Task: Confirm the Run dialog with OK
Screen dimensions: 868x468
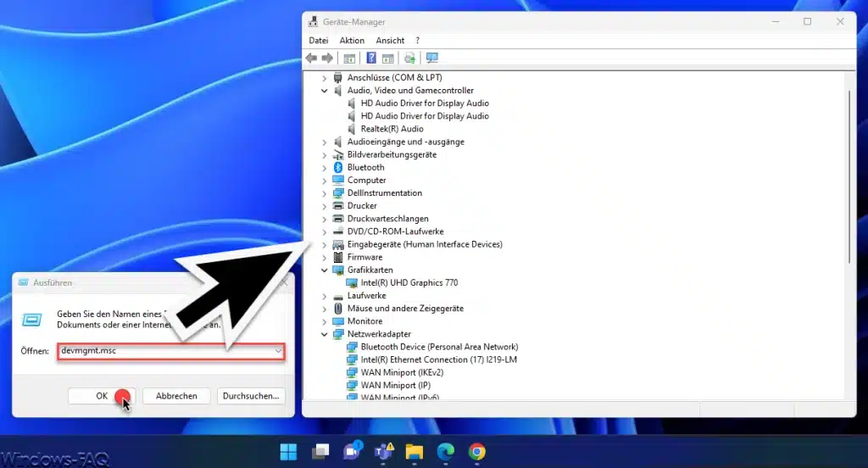Action: (x=102, y=396)
